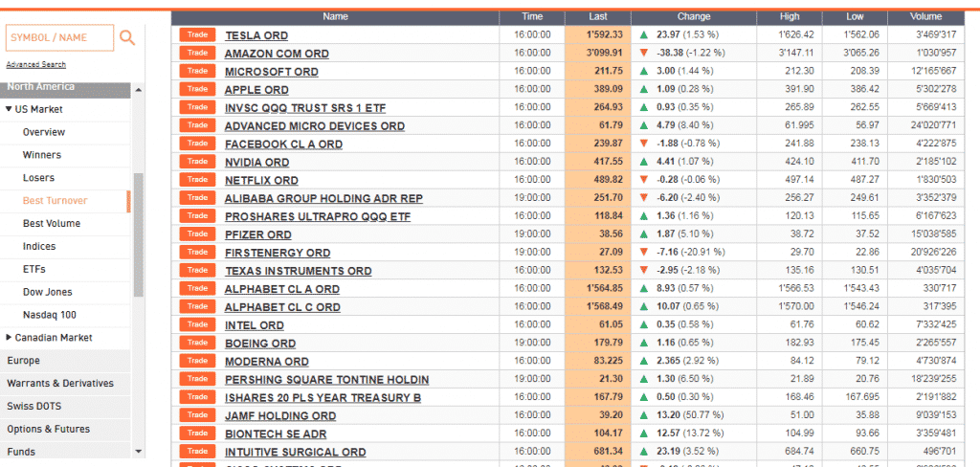Open ISHARES 20 PLS YEAR TREASURY B link
Viewport: 980px width, 467px height.
[323, 398]
